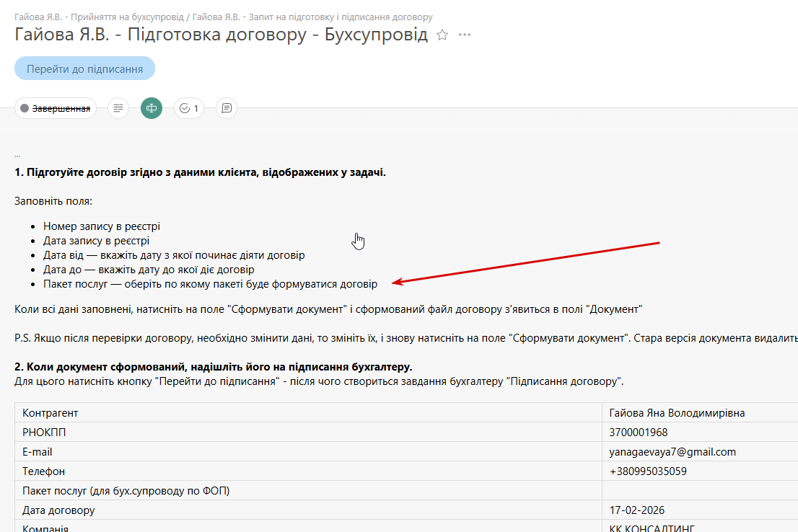Select the date value 17-02-2026

tap(636, 510)
